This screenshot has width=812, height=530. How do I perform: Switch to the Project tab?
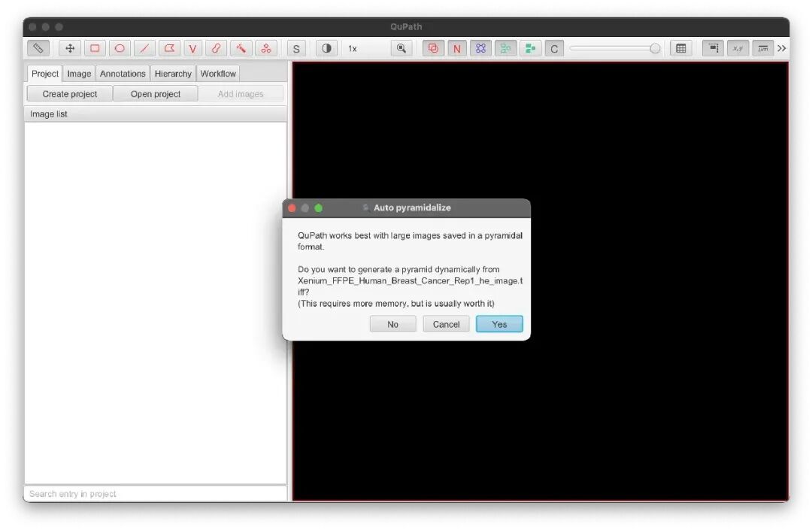coord(45,74)
